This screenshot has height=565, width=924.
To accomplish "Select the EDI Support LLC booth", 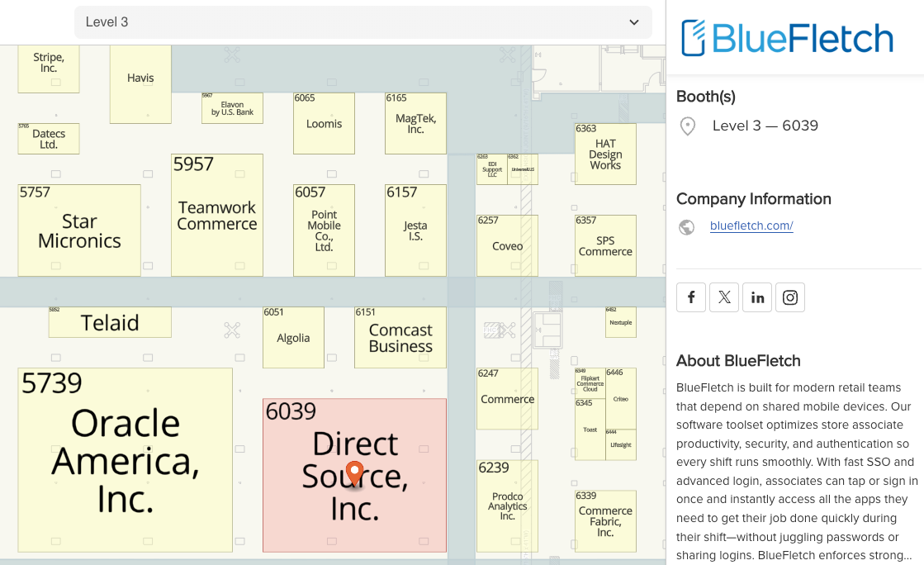I will coord(492,169).
